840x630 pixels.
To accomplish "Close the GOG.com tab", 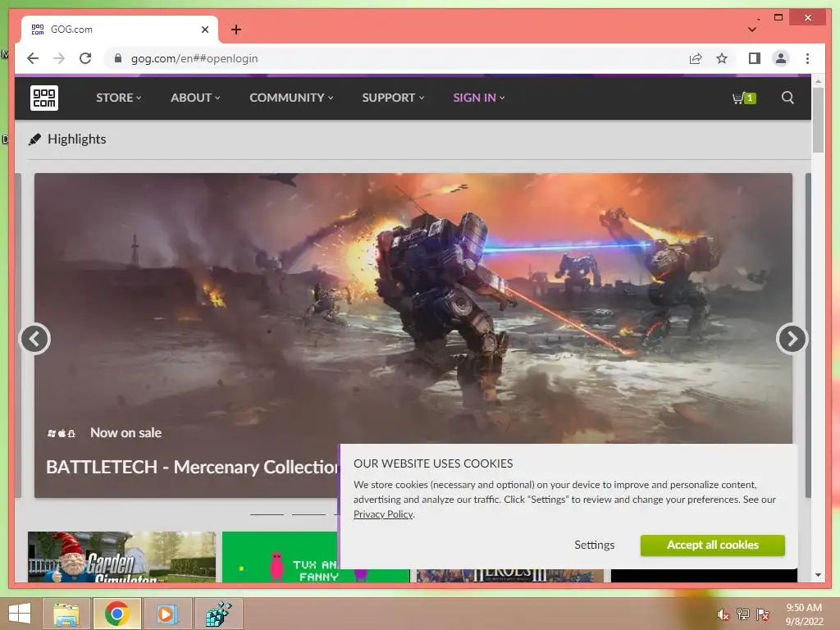I will [204, 30].
